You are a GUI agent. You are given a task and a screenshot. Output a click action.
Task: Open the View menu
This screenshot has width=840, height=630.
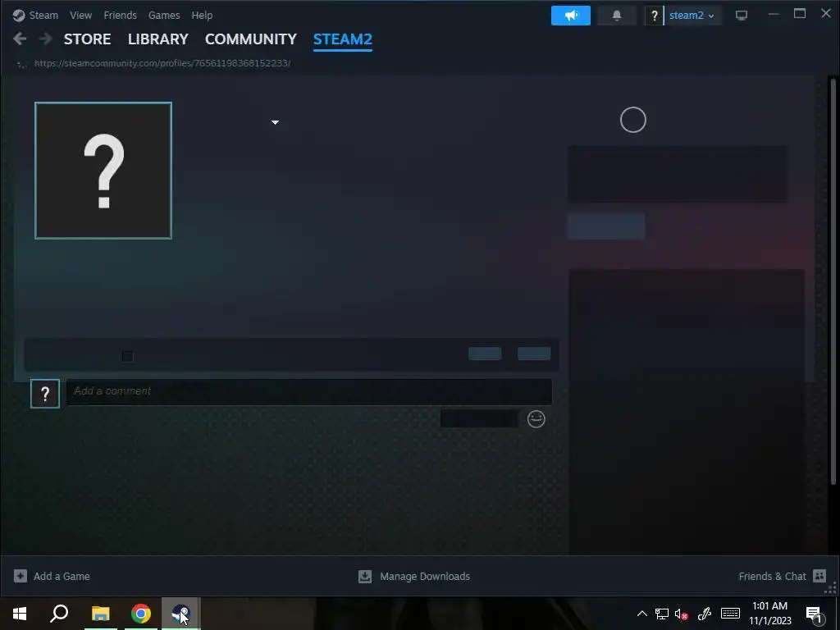point(80,15)
